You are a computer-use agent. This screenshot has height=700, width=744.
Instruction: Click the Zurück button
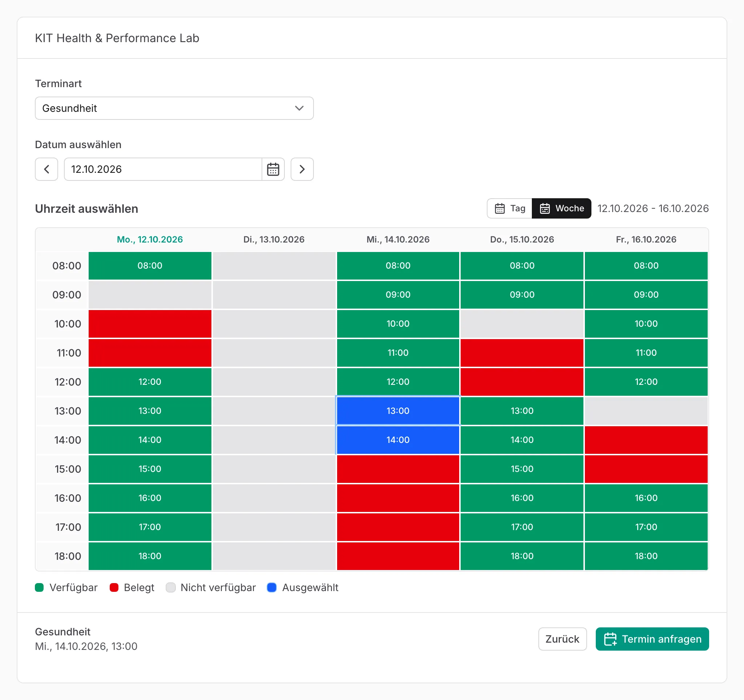562,639
